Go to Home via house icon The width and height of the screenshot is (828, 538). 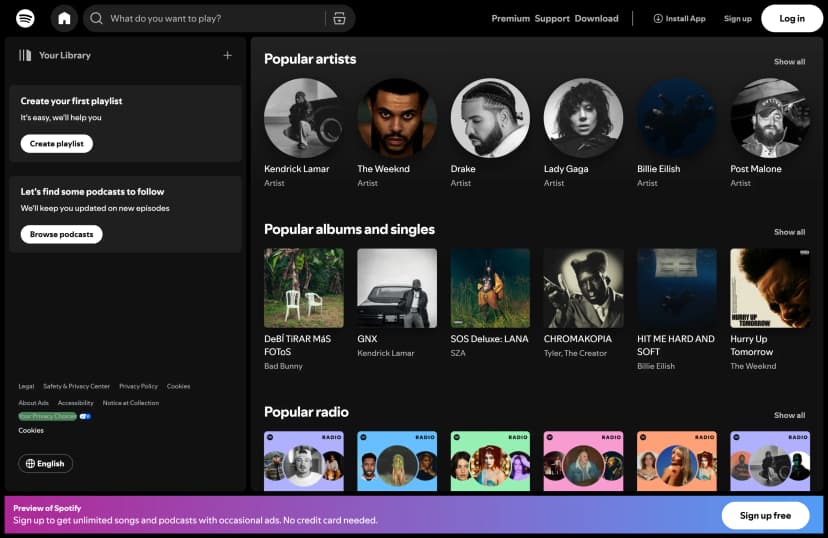click(x=64, y=18)
